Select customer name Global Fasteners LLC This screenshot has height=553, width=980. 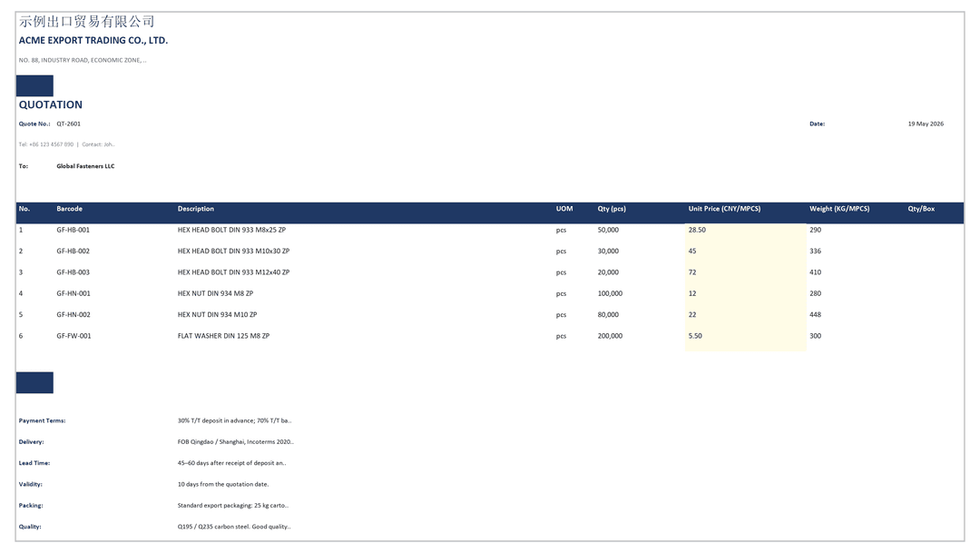click(x=85, y=166)
